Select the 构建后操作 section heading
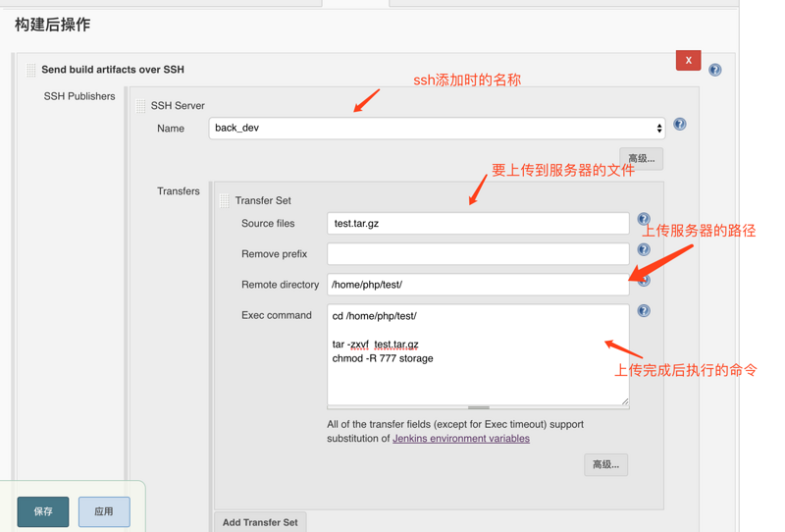 [x=53, y=25]
